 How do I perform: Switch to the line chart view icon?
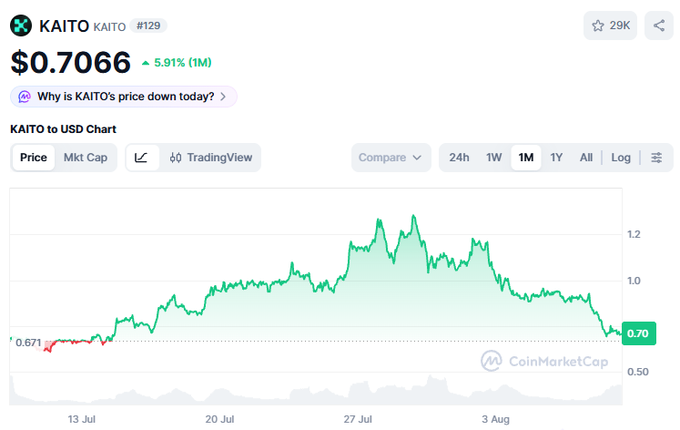(x=141, y=157)
